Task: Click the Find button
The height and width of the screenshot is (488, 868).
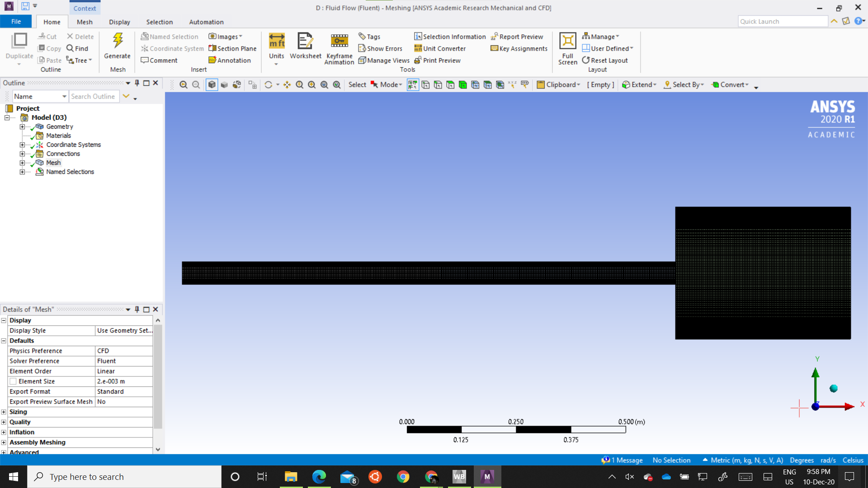Action: tap(77, 48)
